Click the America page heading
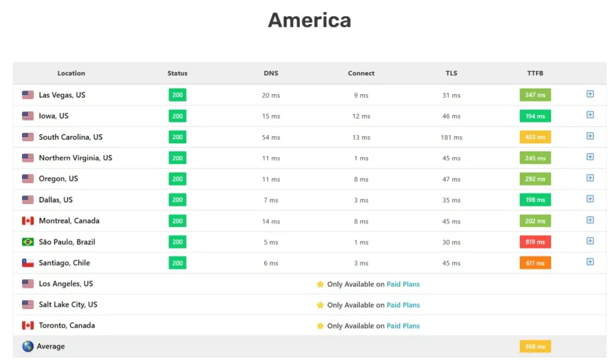 pos(309,20)
